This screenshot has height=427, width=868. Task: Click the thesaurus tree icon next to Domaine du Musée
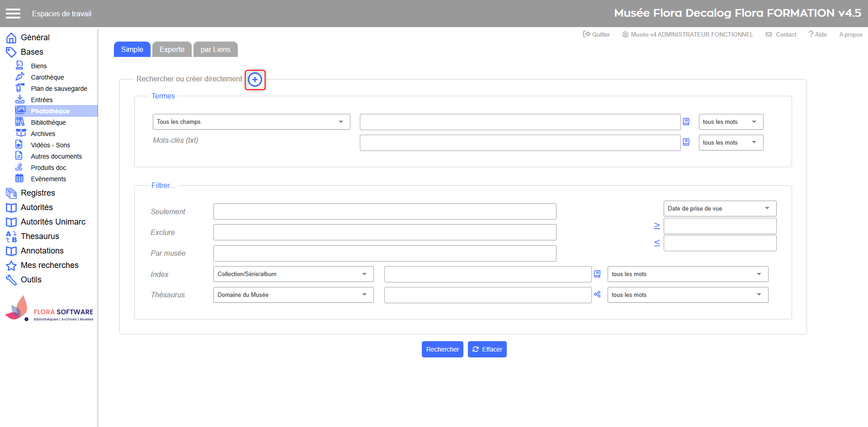click(x=597, y=295)
